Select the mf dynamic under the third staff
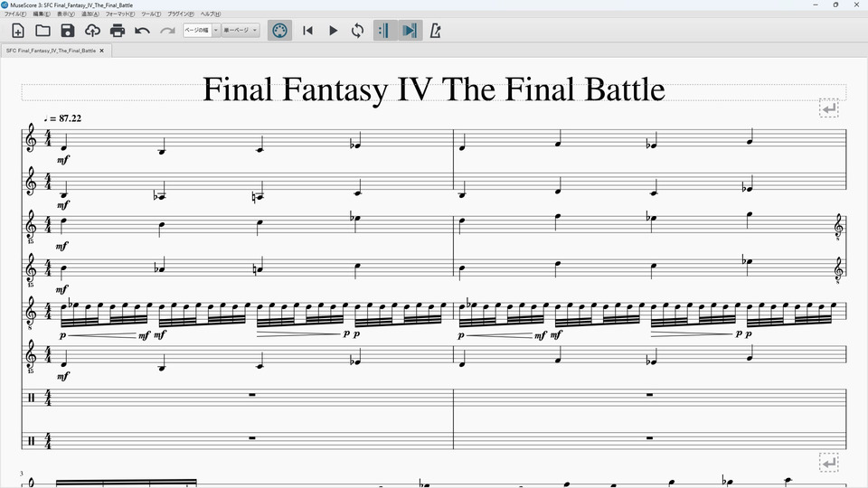 click(61, 246)
